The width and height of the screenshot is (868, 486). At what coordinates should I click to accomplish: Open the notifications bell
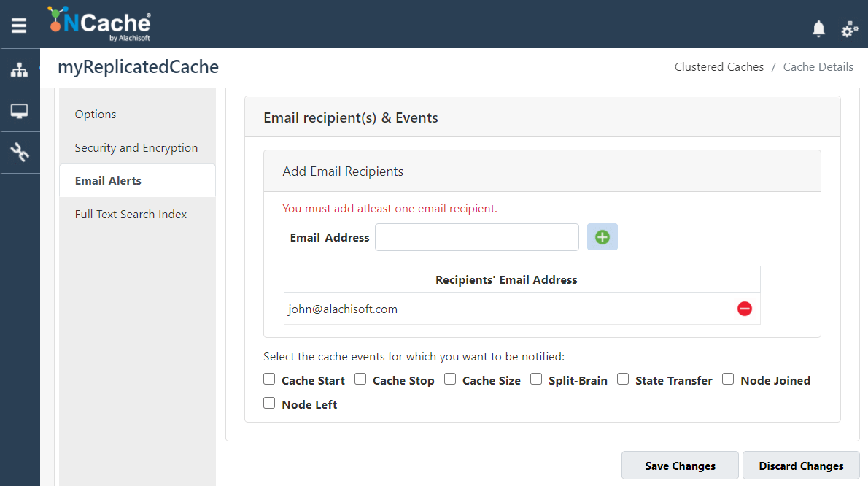pos(818,28)
